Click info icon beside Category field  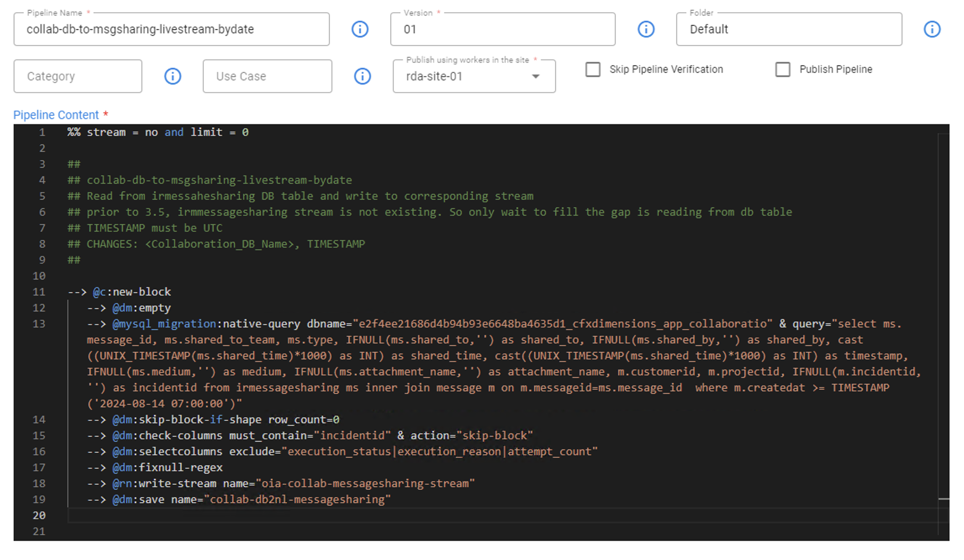pos(172,76)
